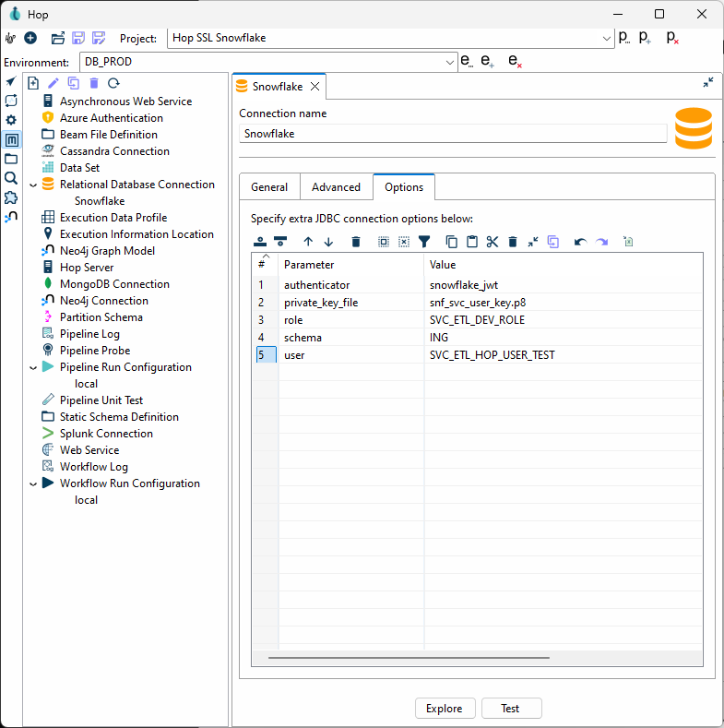Switch to the Data Orchestration perspective arrow icon
724x728 pixels.
(11, 82)
